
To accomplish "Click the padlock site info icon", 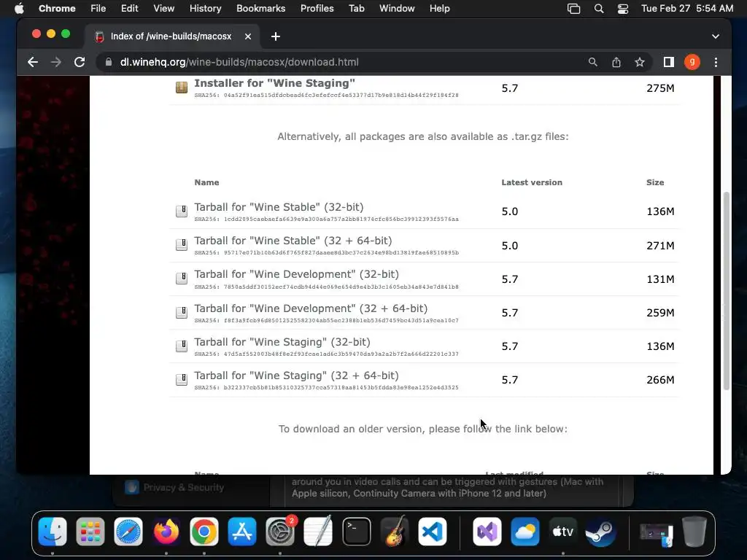I will 109,62.
